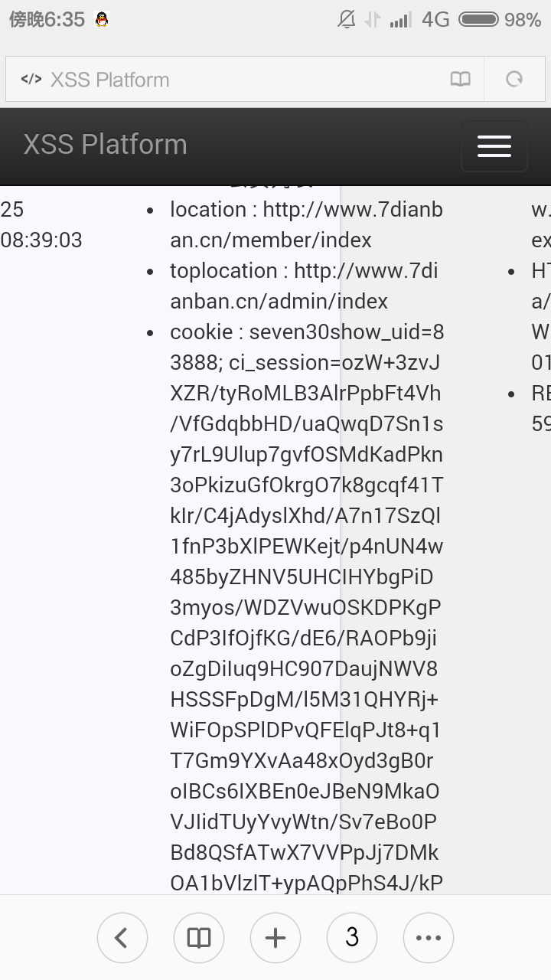
Task: Add a new tab with plus icon
Action: 275,937
